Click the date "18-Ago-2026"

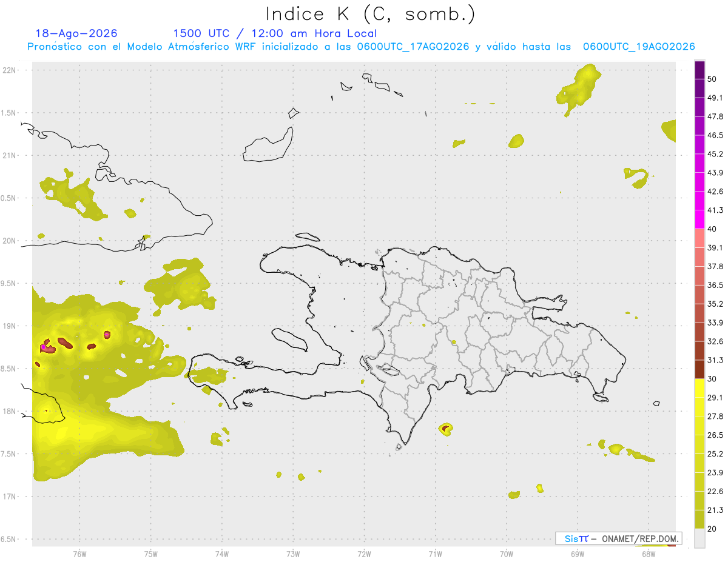[x=76, y=33]
